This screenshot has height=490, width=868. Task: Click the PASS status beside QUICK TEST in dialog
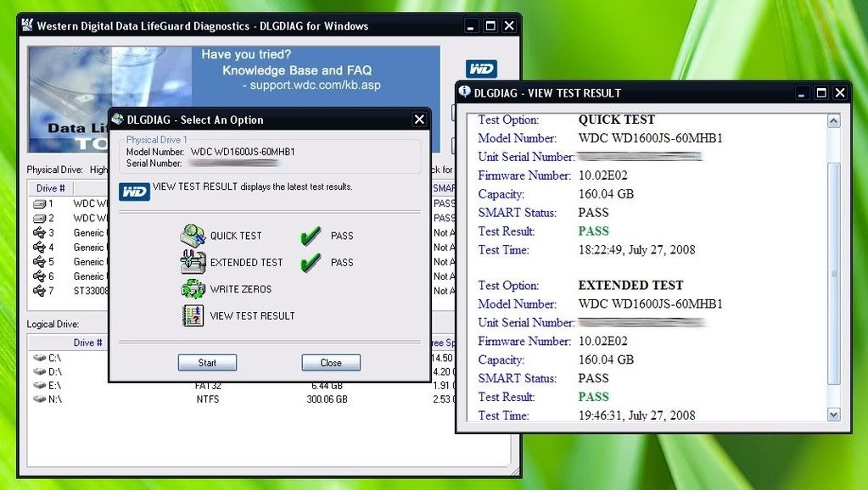(x=342, y=236)
